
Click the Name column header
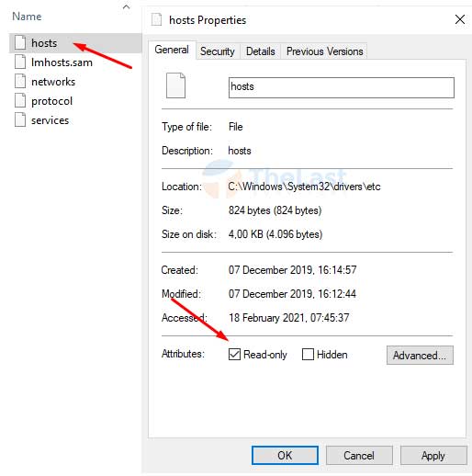27,17
